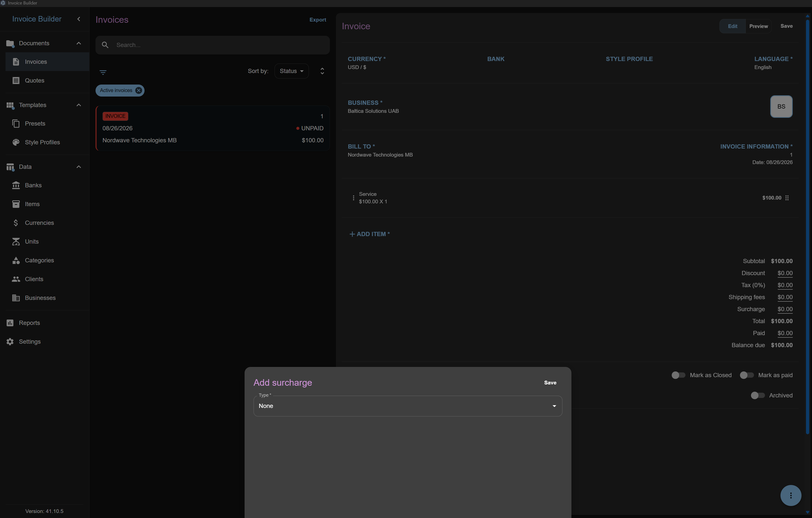Image resolution: width=812 pixels, height=518 pixels.
Task: Click the Banks building icon
Action: tap(16, 186)
